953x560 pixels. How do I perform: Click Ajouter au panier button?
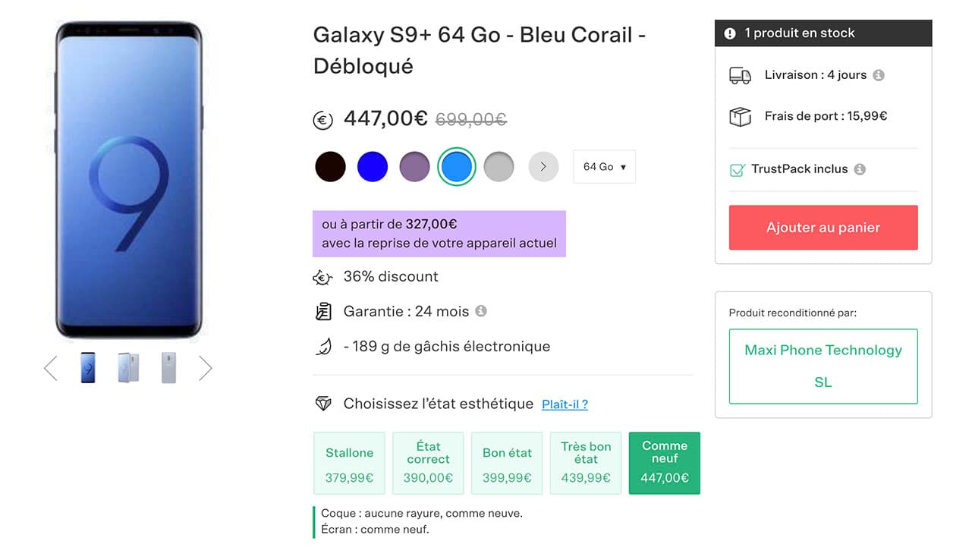pos(823,228)
